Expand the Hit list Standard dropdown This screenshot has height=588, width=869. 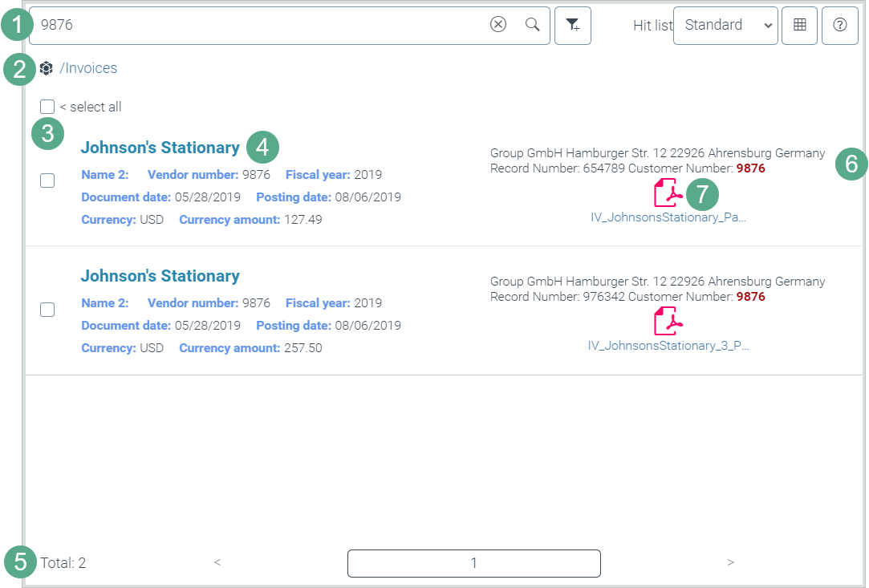coord(725,26)
